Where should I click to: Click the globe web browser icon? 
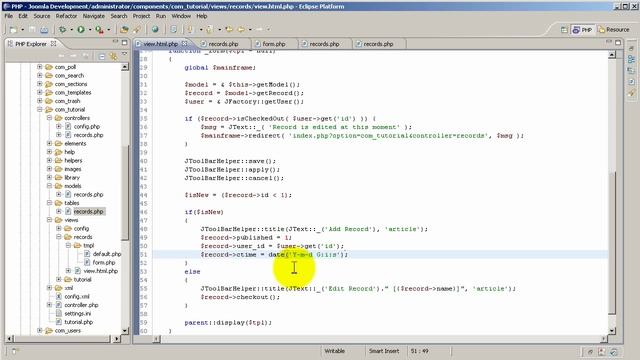coord(155,29)
